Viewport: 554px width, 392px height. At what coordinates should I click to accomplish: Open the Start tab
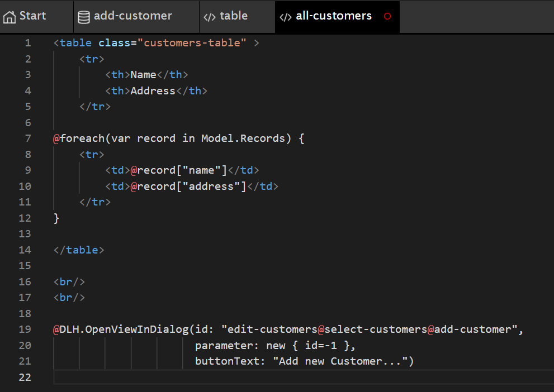(x=36, y=17)
